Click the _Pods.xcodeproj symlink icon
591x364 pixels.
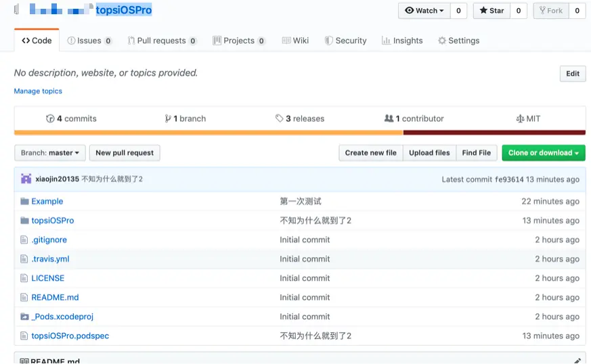24,317
